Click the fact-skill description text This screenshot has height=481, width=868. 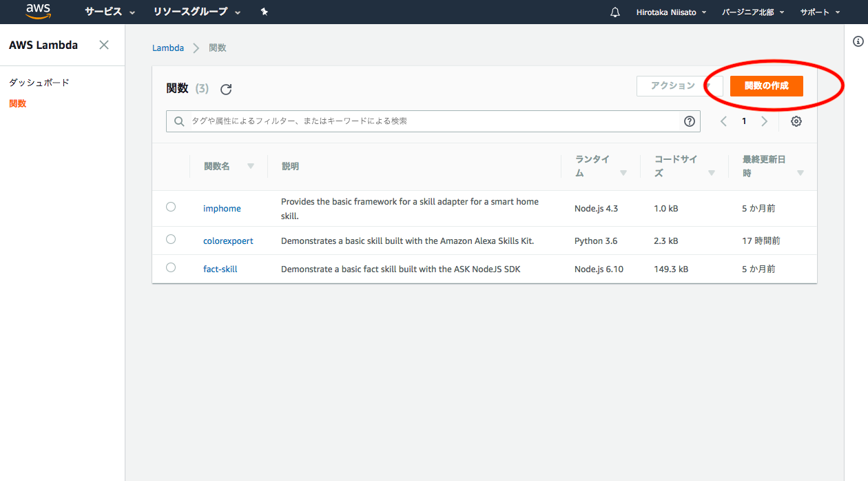click(x=401, y=269)
